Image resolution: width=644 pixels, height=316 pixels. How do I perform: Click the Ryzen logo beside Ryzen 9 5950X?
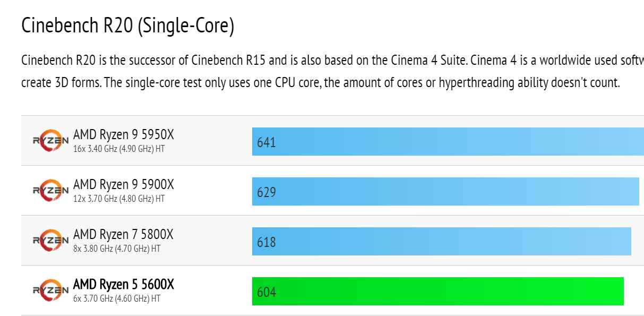50,141
